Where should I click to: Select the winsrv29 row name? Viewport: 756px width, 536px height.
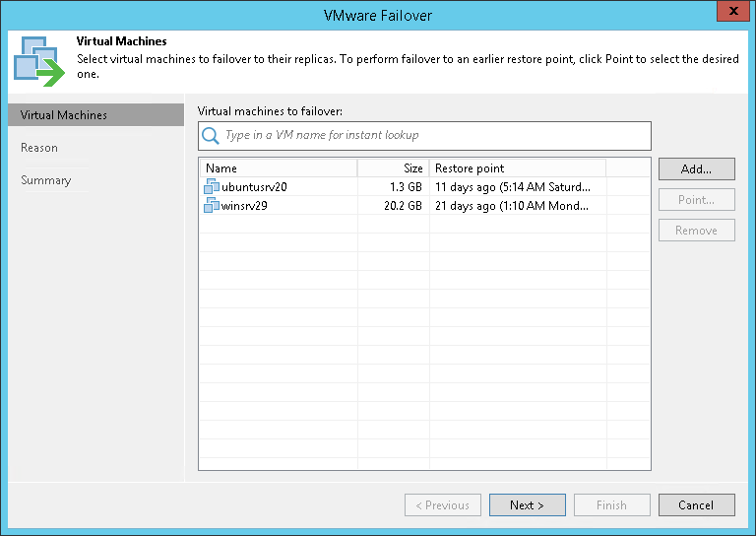pyautogui.click(x=244, y=206)
